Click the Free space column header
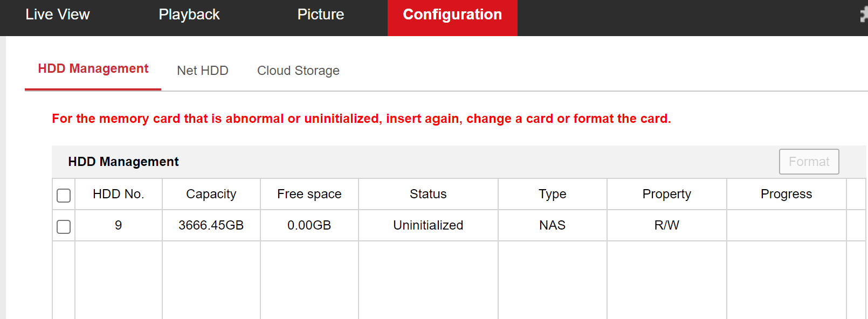868x319 pixels. pyautogui.click(x=309, y=194)
